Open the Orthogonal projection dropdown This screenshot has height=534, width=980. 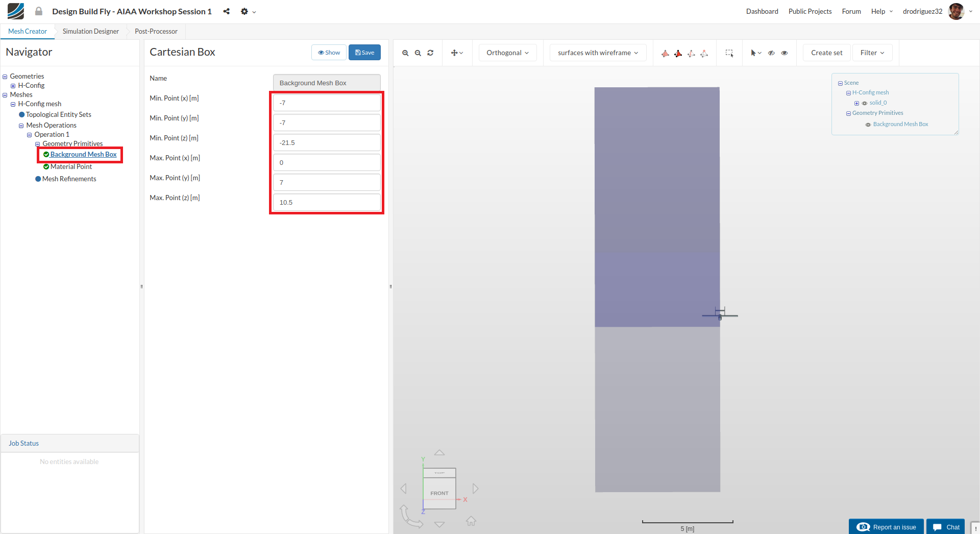(508, 53)
